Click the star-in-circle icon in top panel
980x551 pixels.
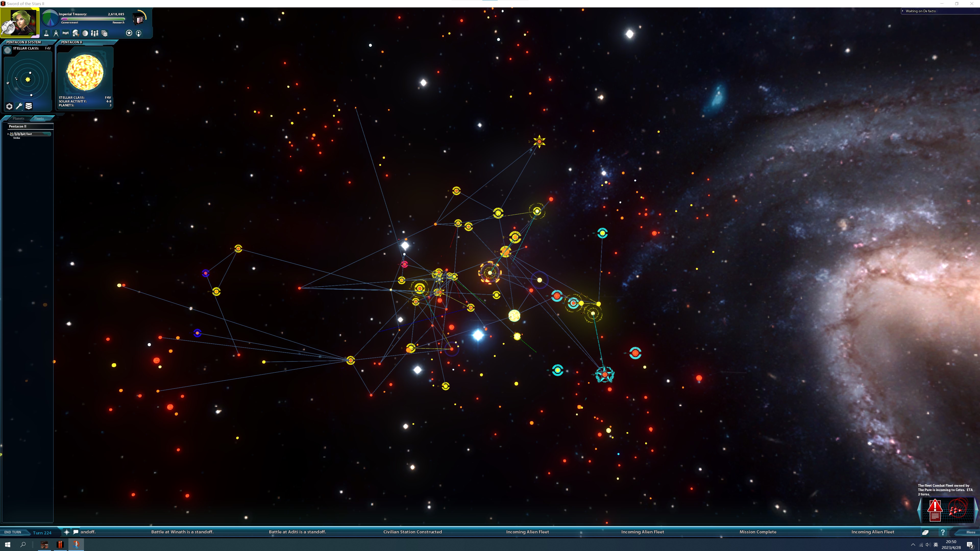pos(129,33)
